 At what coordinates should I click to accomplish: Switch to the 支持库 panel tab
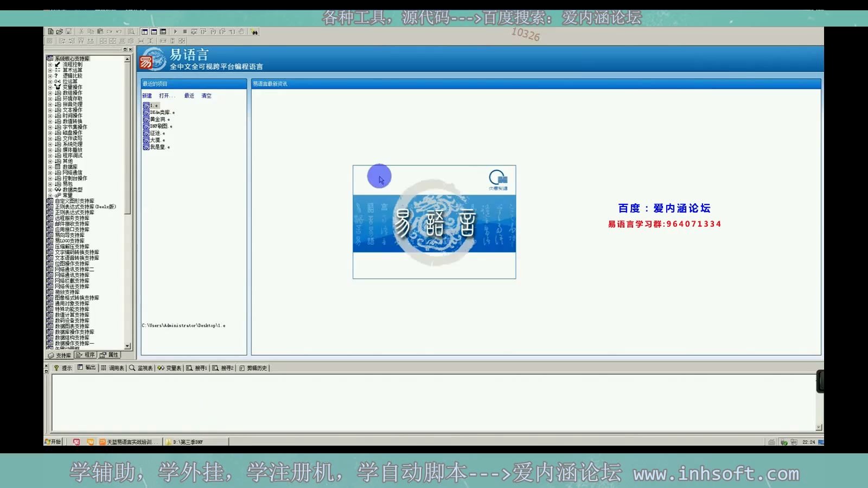[59, 355]
